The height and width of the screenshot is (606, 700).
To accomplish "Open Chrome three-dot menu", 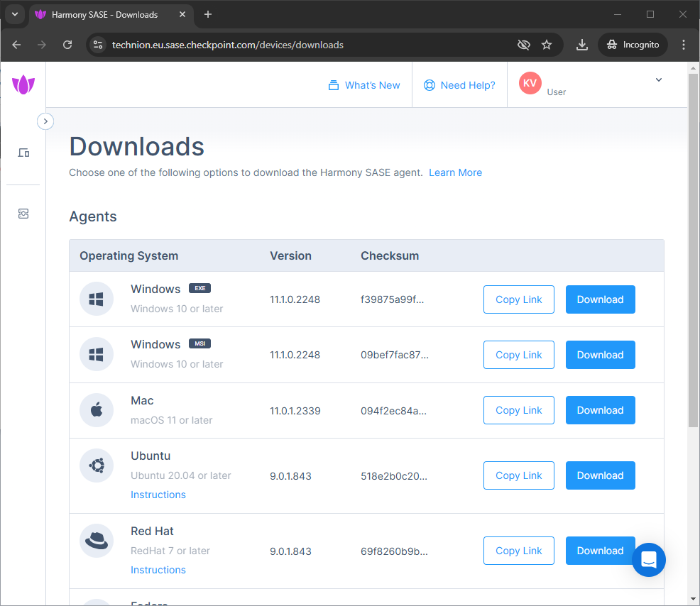I will [684, 45].
